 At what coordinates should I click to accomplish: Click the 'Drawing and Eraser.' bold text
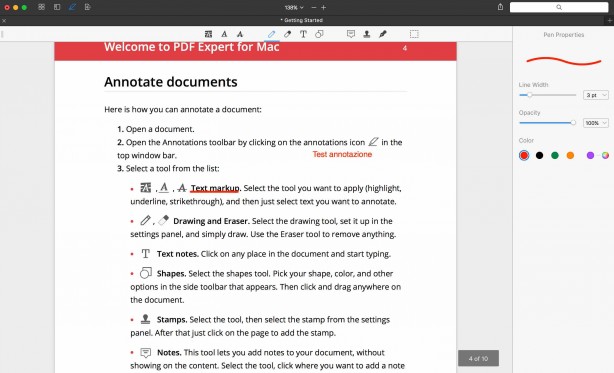[211, 221]
